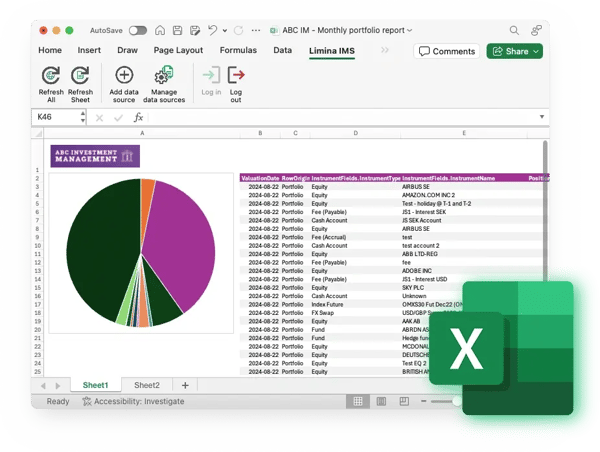The width and height of the screenshot is (600, 452).
Task: Open the Insert tab
Action: pos(89,50)
